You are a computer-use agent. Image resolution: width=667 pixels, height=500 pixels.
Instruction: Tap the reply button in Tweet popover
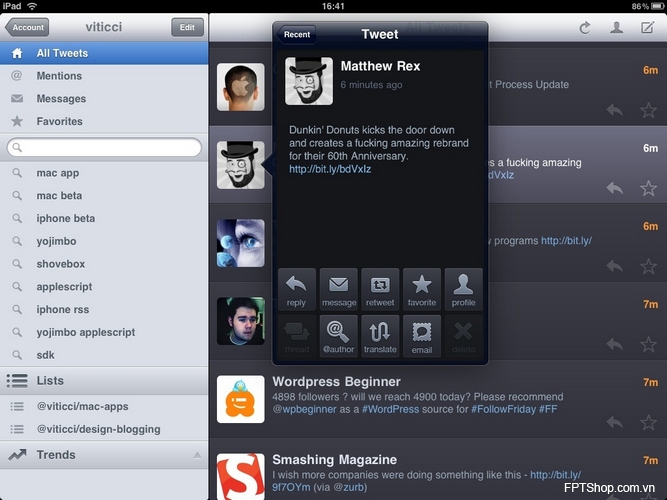296,289
